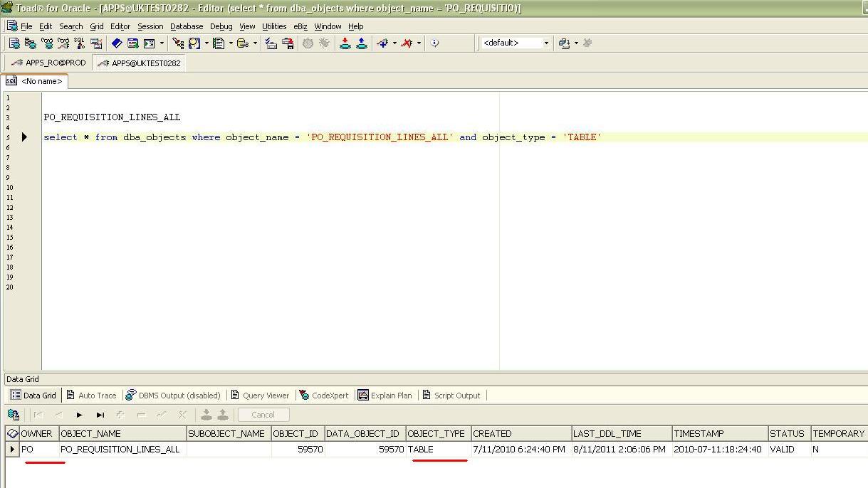Expand dropdown arrow beside workspace windows icon

[x=576, y=43]
